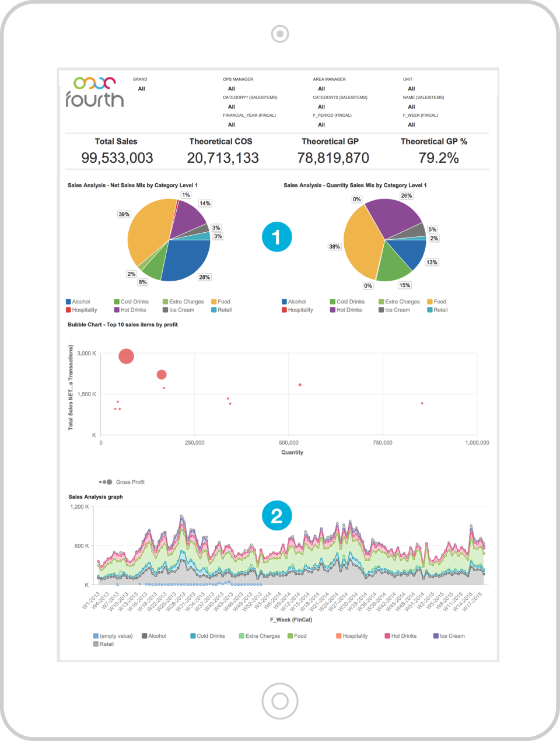Tap the tablet home button
This screenshot has width=560, height=741.
[x=280, y=701]
